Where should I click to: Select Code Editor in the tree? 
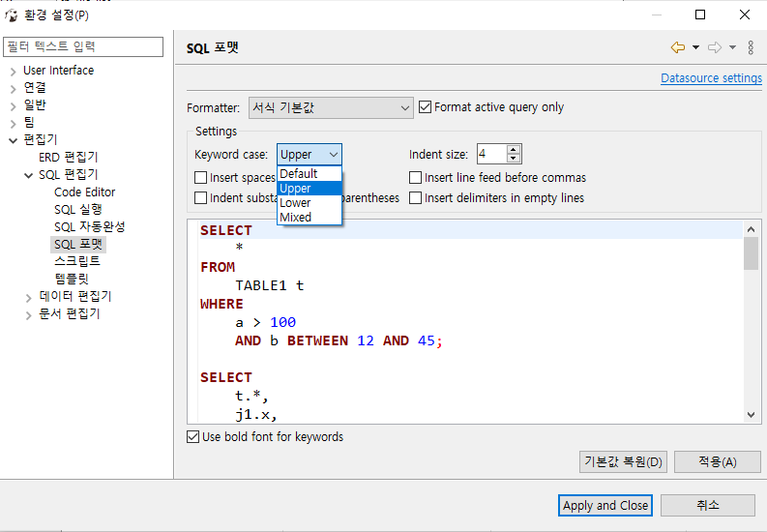point(85,192)
